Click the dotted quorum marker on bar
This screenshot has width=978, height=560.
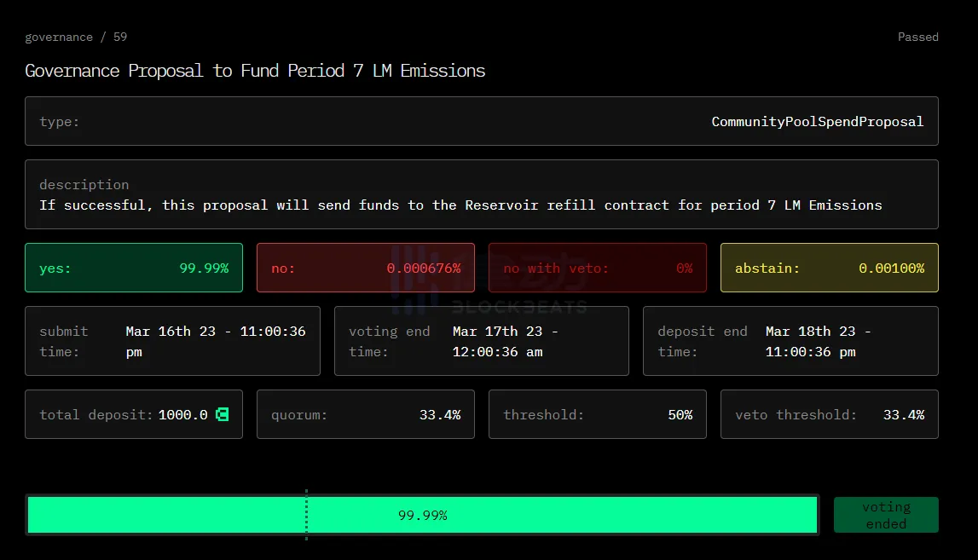coord(306,515)
